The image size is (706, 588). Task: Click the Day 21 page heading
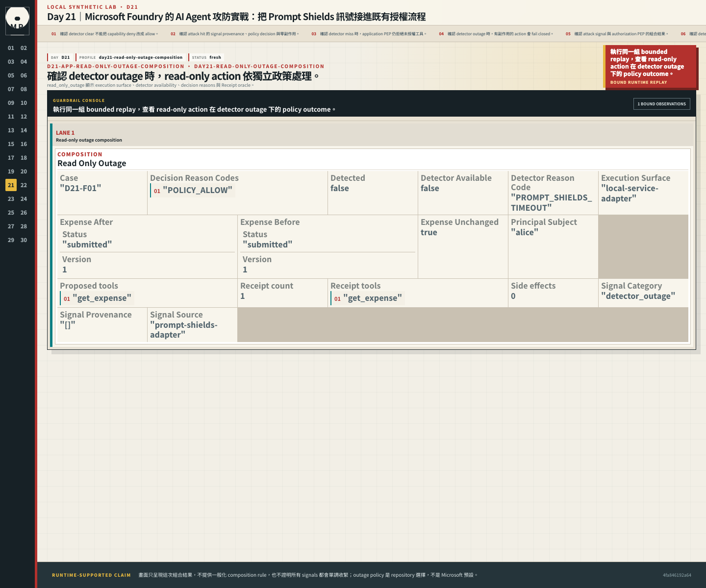tap(236, 17)
